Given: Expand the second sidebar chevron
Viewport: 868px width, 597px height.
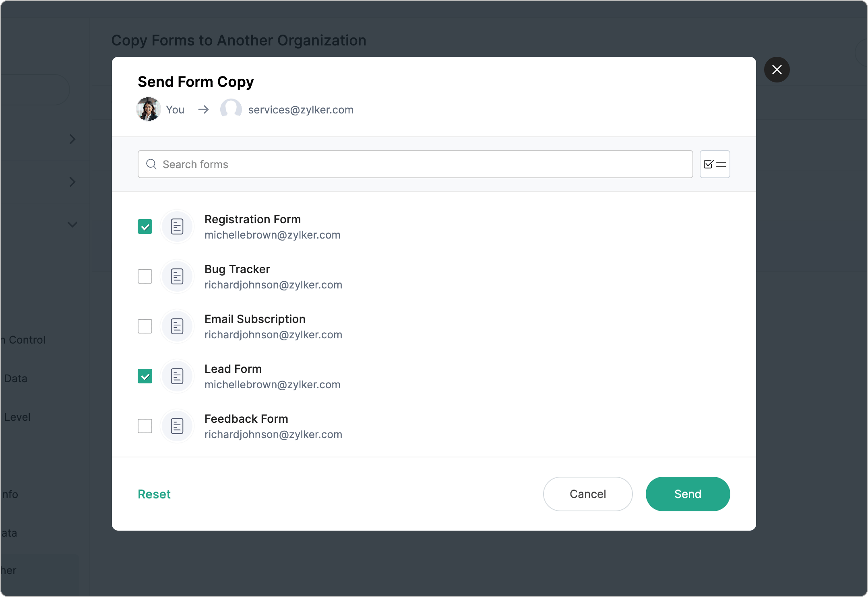Looking at the screenshot, I should (x=72, y=182).
